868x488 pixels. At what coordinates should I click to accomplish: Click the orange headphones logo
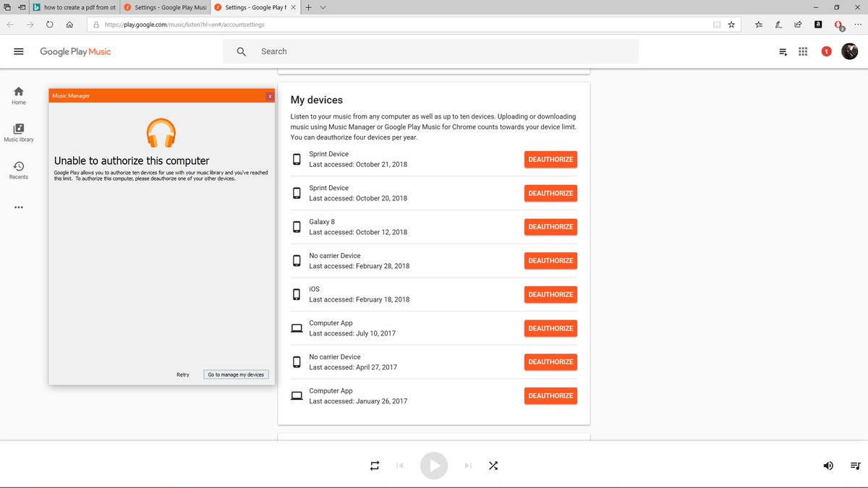pos(161,133)
